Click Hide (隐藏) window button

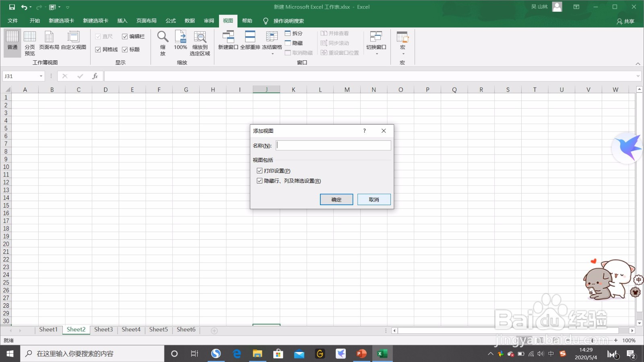(294, 43)
